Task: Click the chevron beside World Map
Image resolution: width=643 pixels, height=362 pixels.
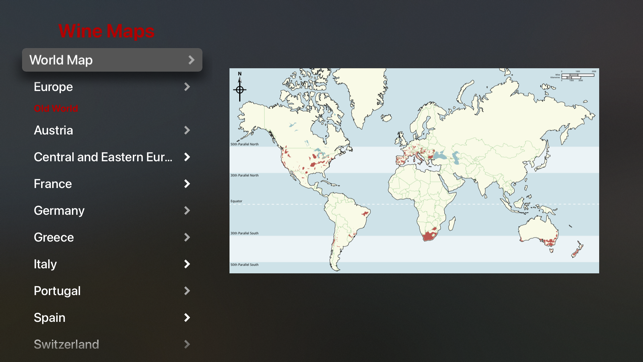Action: coord(191,60)
